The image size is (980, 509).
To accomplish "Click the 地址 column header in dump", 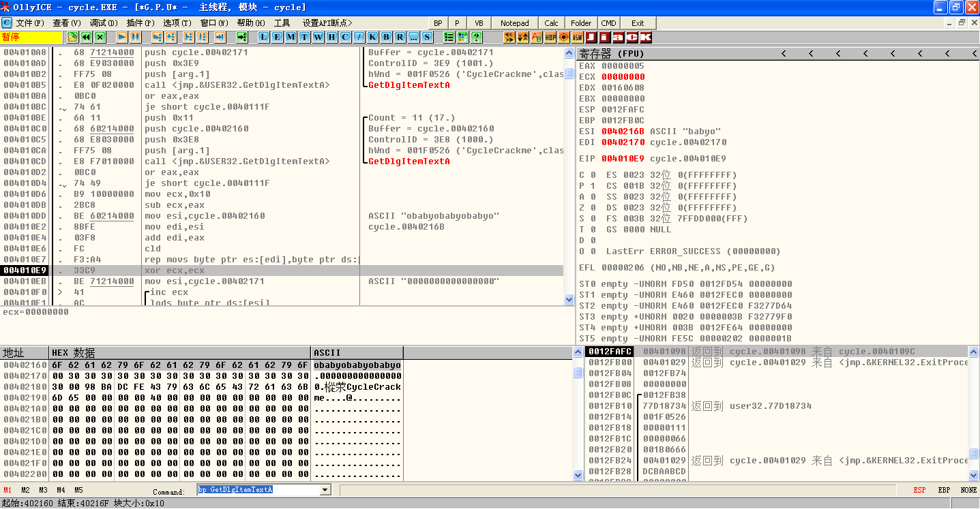I will (x=25, y=353).
